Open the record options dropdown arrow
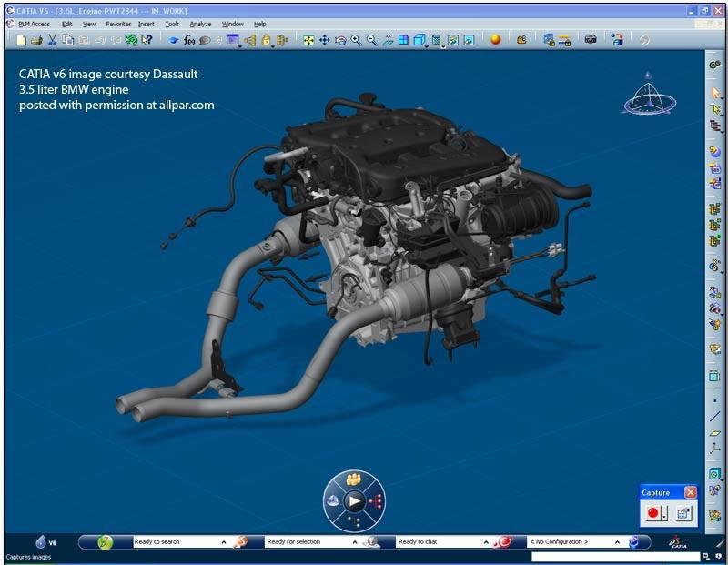Viewport: 728px width, 565px height. point(665,514)
